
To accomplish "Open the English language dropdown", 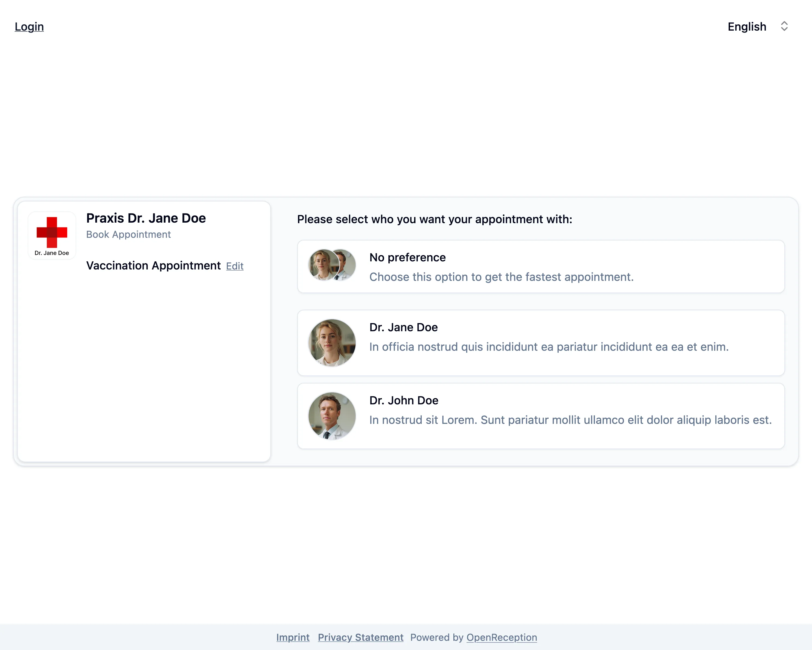I will click(747, 27).
